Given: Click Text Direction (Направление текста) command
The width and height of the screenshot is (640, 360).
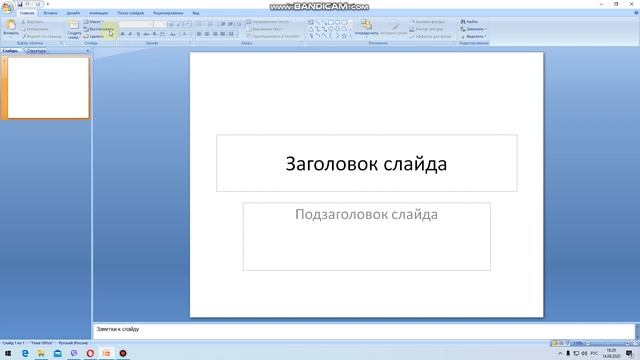Looking at the screenshot, I should pos(269,22).
